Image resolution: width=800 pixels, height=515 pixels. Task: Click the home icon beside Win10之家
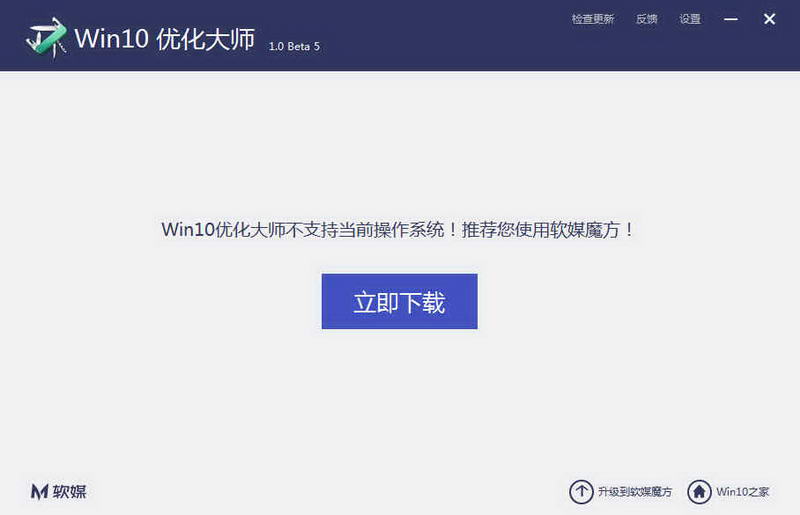tap(699, 492)
